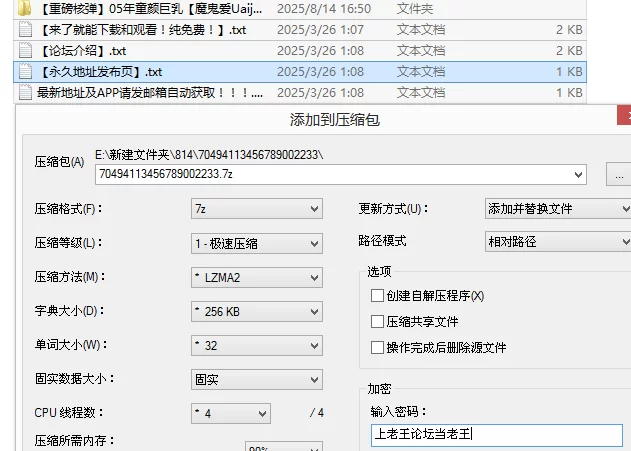This screenshot has width=631, height=451.
Task: Click the text file icon for 最新地址及APP
Action: pyautogui.click(x=25, y=93)
